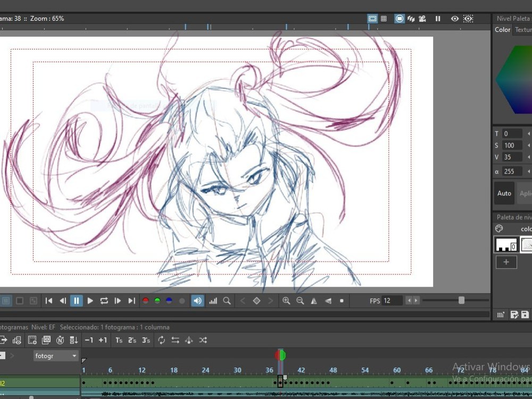Viewport: 532px width, 399px height.
Task: Click the locator magnifier icon
Action: (x=227, y=301)
